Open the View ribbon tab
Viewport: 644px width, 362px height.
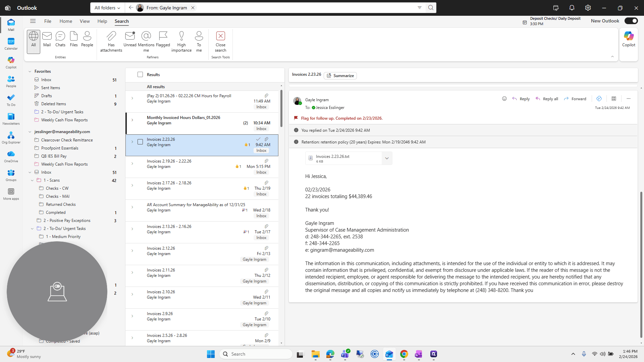point(85,21)
